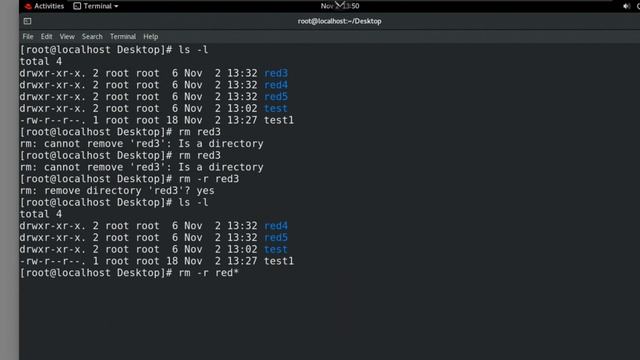
Task: Open the Edit menu
Action: coord(46,37)
